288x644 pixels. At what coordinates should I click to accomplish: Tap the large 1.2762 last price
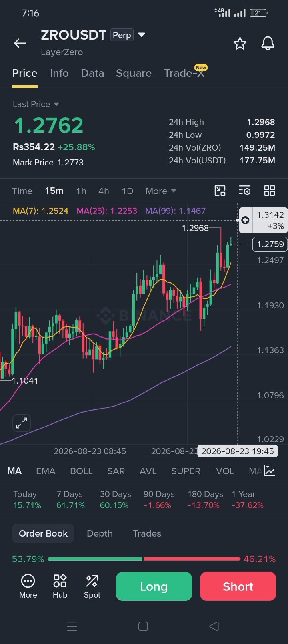[48, 125]
